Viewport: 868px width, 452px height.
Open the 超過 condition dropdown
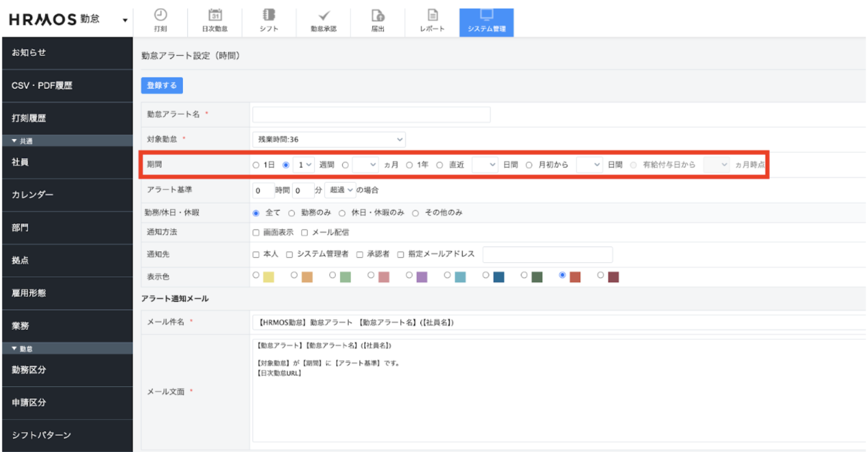tap(340, 190)
